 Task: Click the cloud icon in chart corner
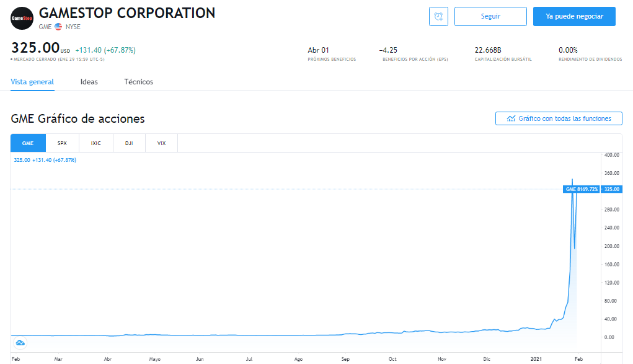pos(20,342)
